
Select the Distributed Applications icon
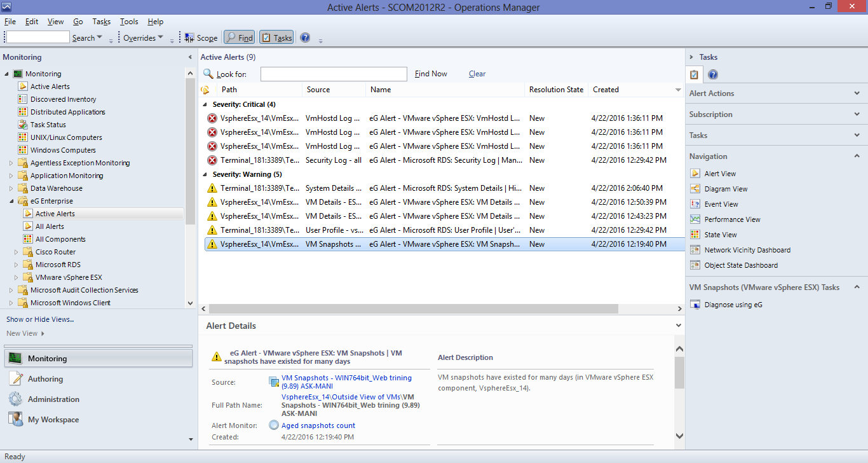pyautogui.click(x=23, y=112)
